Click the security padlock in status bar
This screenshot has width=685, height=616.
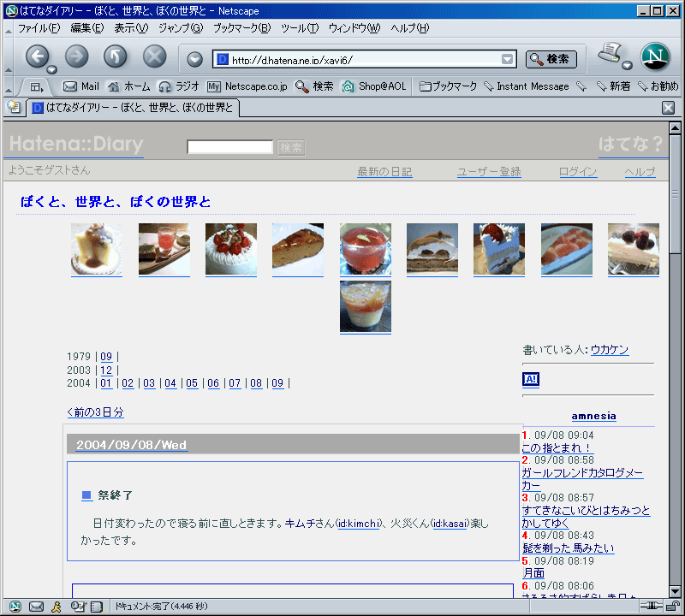pyautogui.click(x=673, y=606)
